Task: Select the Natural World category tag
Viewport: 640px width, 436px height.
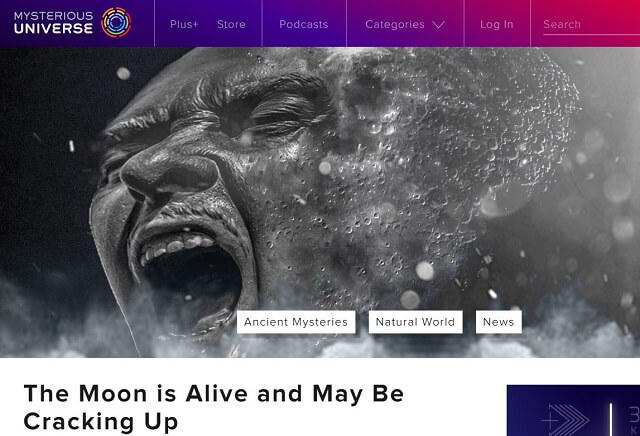Action: pos(416,322)
